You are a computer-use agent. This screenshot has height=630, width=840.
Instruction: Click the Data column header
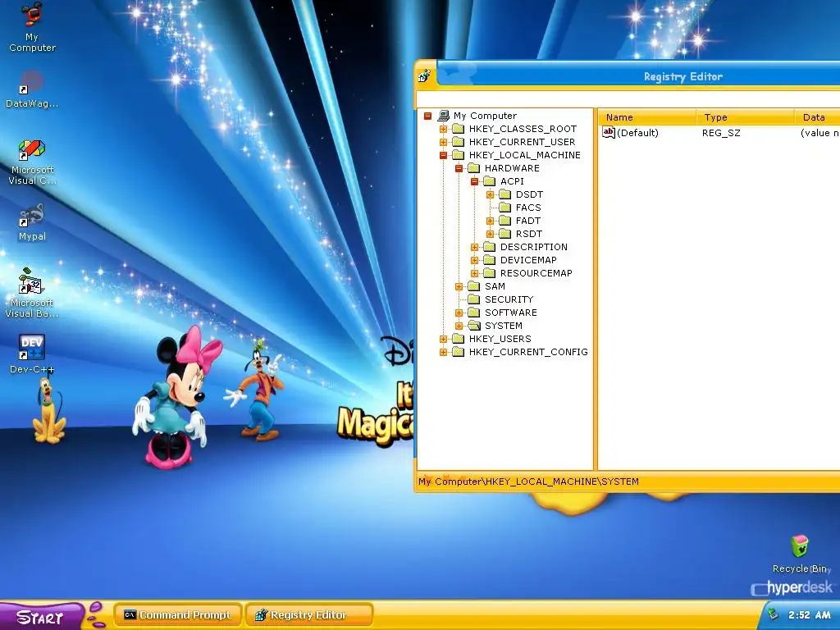818,116
